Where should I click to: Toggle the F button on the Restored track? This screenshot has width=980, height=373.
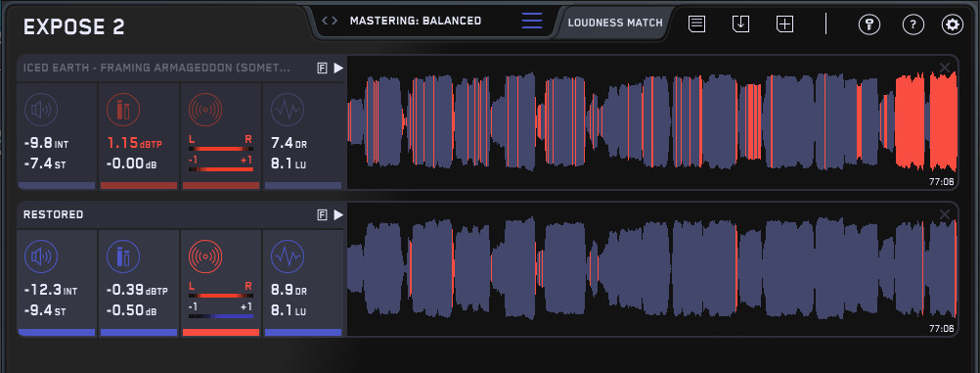[322, 215]
